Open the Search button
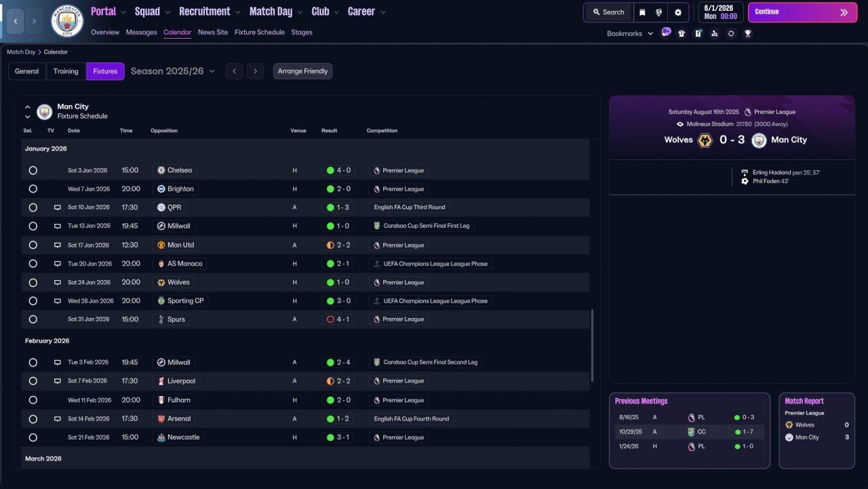 (x=608, y=12)
